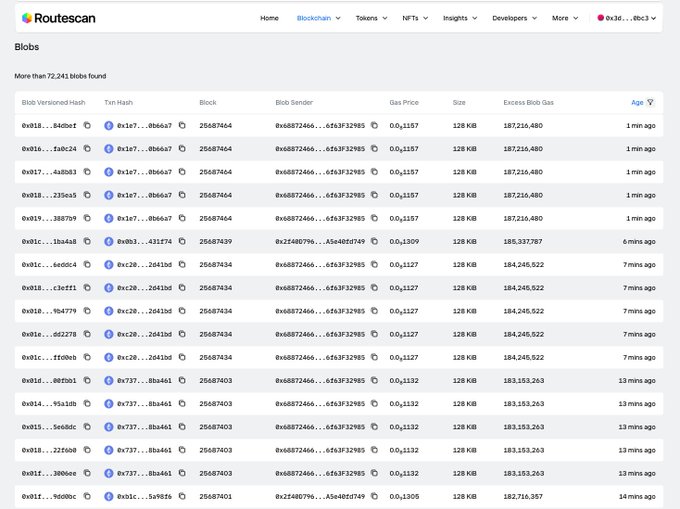Click the Blob Sender column header

click(x=294, y=102)
